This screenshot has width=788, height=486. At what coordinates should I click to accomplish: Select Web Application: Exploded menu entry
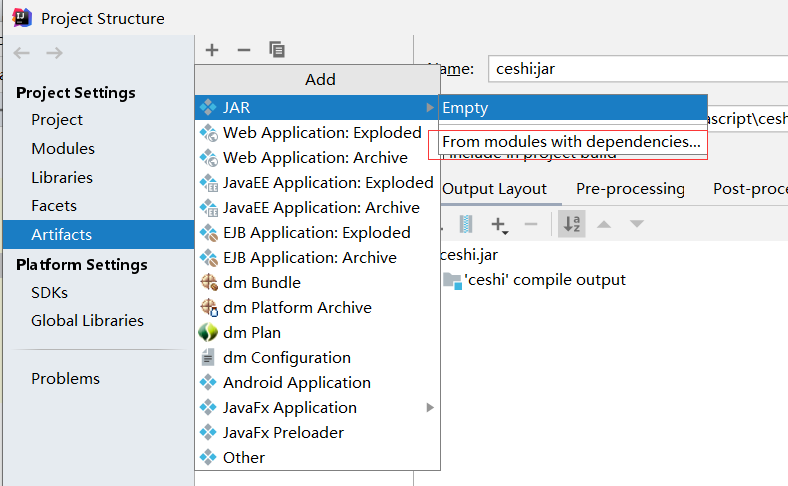[x=318, y=133]
